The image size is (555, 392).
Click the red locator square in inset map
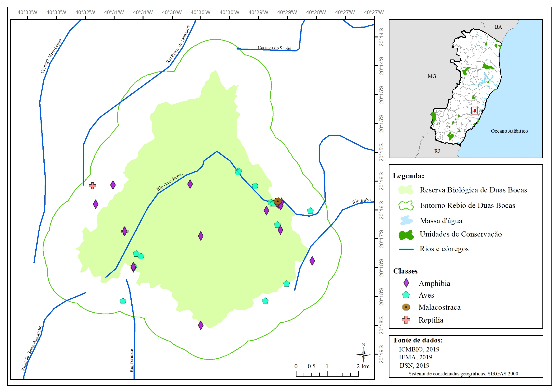tap(475, 111)
